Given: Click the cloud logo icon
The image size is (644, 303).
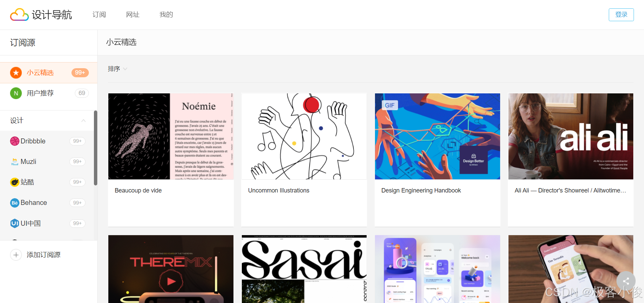Looking at the screenshot, I should click(19, 15).
